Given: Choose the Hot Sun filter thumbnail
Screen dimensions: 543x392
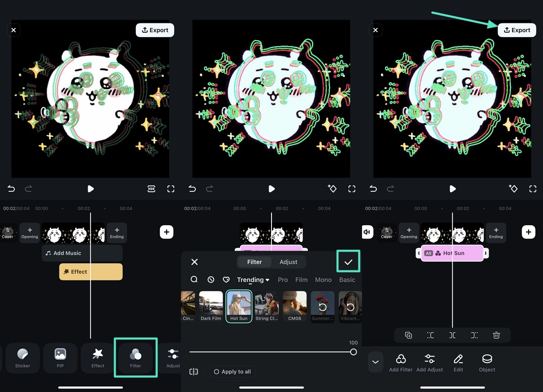Looking at the screenshot, I should pos(239,306).
